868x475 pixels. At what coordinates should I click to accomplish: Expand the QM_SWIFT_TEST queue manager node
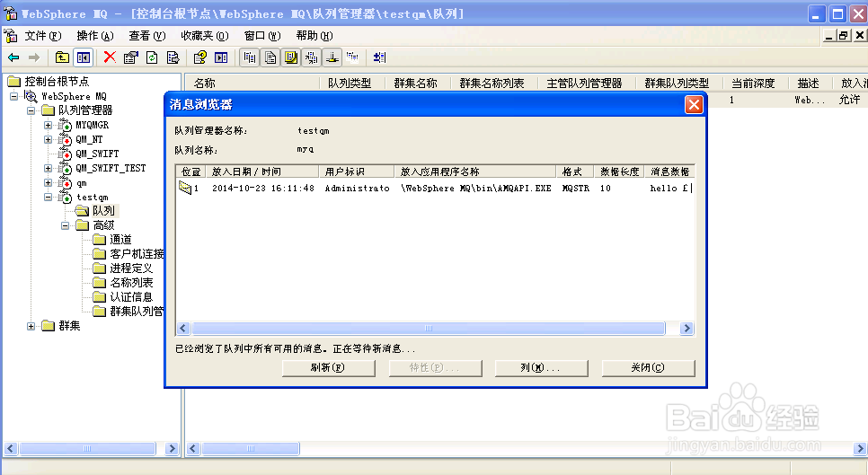pyautogui.click(x=49, y=168)
